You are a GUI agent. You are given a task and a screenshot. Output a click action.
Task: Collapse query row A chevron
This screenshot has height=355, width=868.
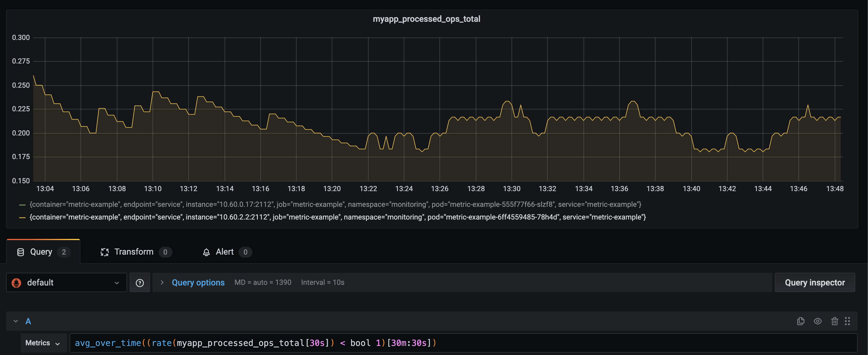(15, 321)
